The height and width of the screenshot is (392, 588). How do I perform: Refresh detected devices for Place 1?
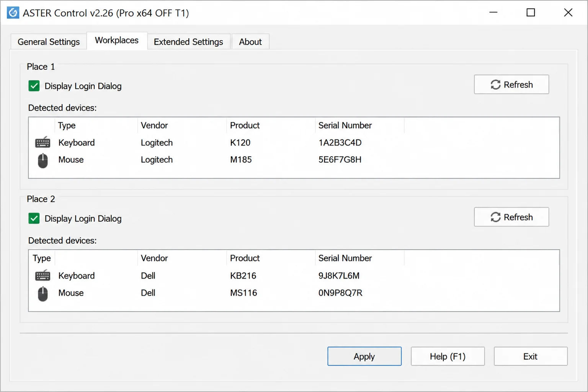(x=511, y=84)
